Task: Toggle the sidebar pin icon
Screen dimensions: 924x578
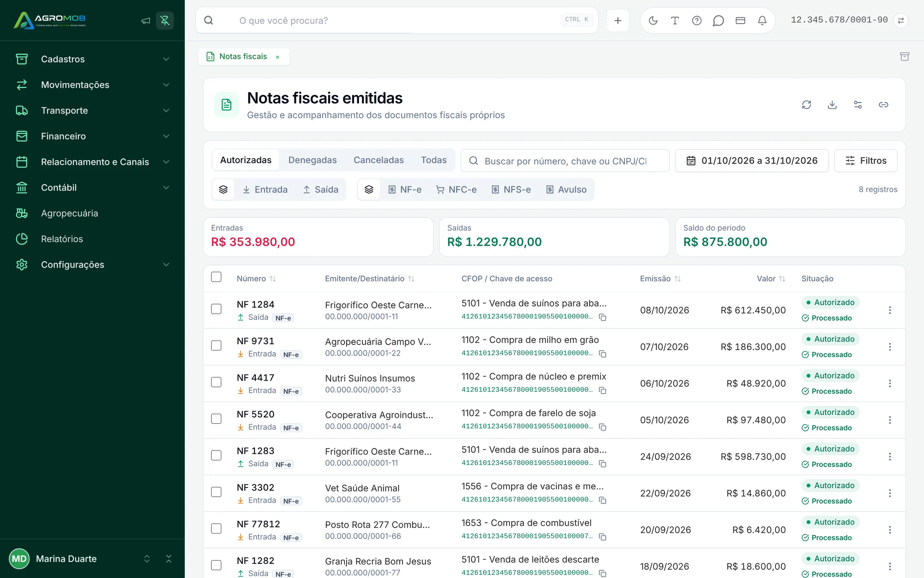Action: [x=165, y=21]
